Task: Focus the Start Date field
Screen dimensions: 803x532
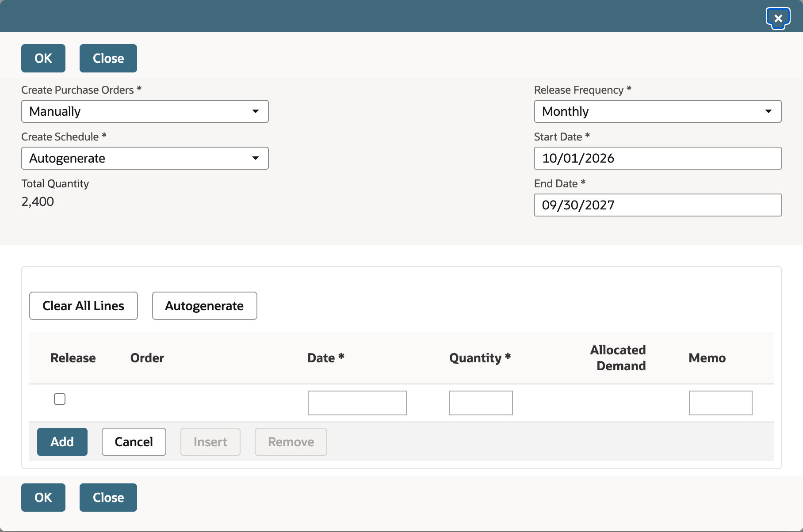Action: pyautogui.click(x=658, y=158)
